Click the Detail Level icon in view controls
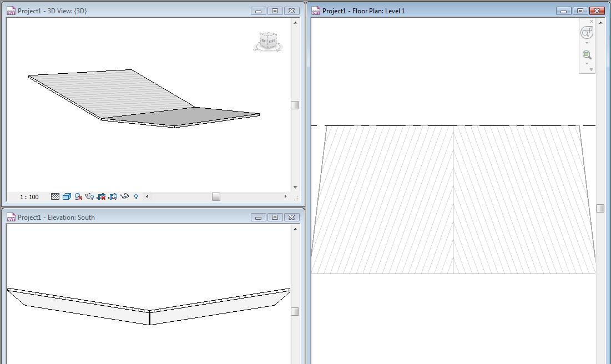The height and width of the screenshot is (364, 611). pos(55,196)
